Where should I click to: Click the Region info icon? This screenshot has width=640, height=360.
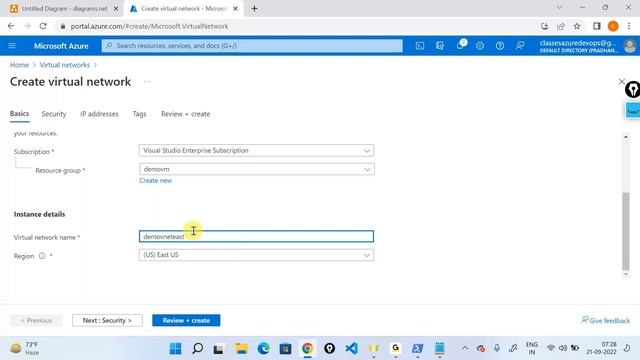click(42, 256)
